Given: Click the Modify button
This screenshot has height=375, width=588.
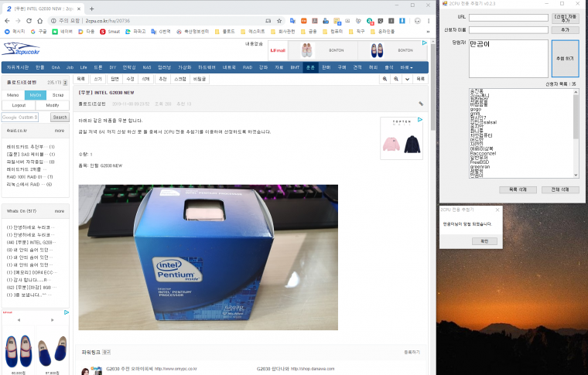Looking at the screenshot, I should tap(53, 105).
